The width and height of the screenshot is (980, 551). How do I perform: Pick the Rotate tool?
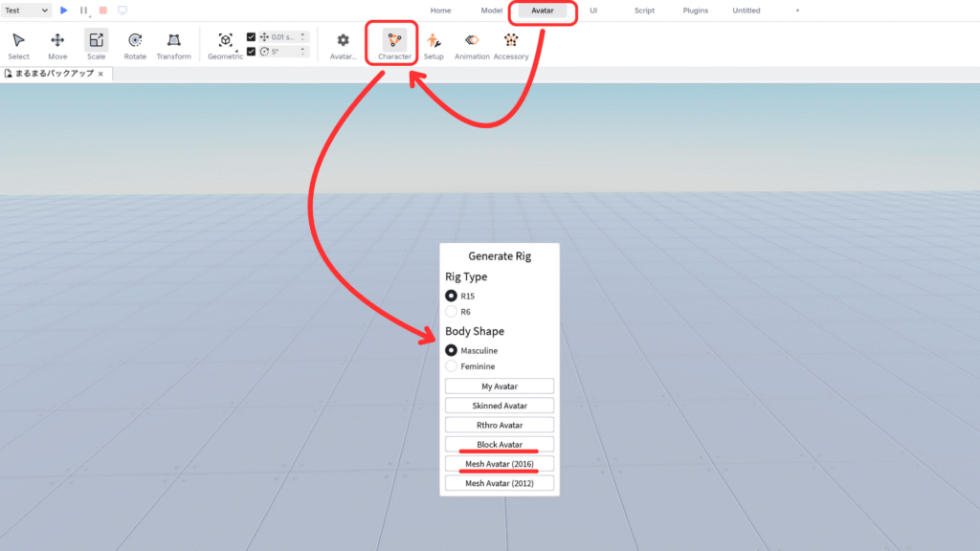click(135, 44)
